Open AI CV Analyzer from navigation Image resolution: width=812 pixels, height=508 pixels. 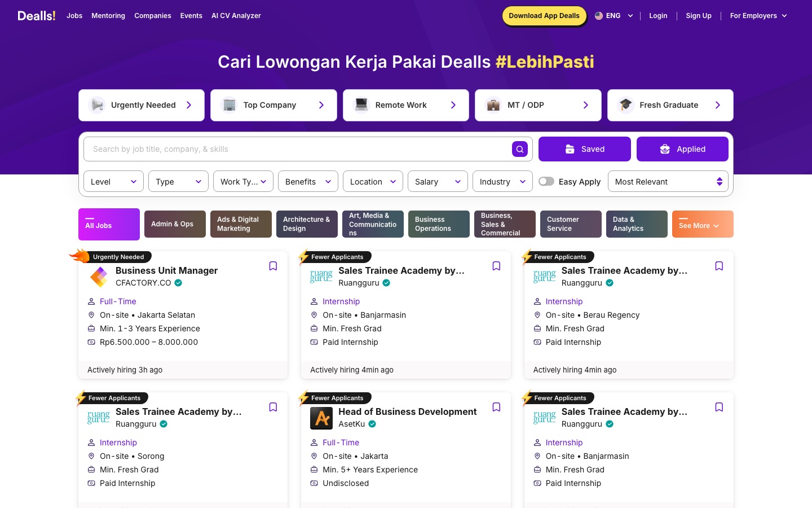pos(236,16)
